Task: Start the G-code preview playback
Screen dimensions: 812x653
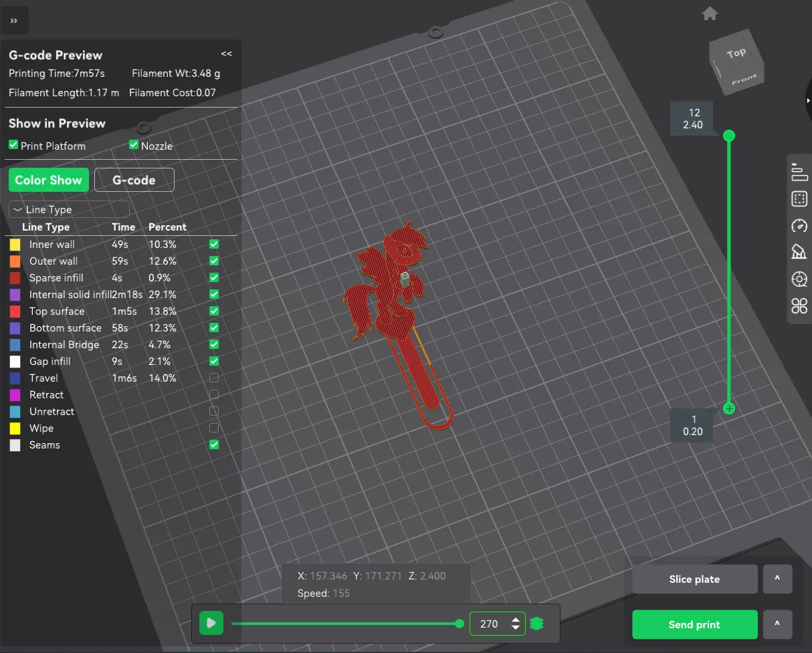Action: [x=211, y=624]
